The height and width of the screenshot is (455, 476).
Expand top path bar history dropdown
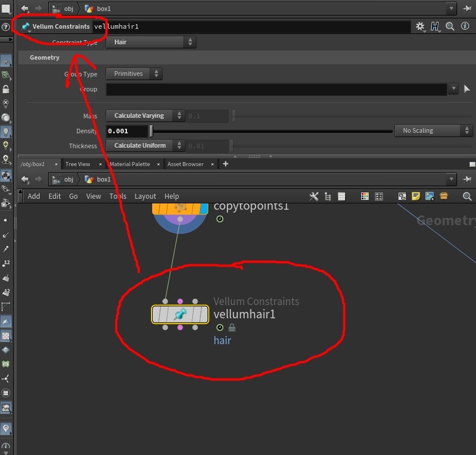(x=451, y=9)
